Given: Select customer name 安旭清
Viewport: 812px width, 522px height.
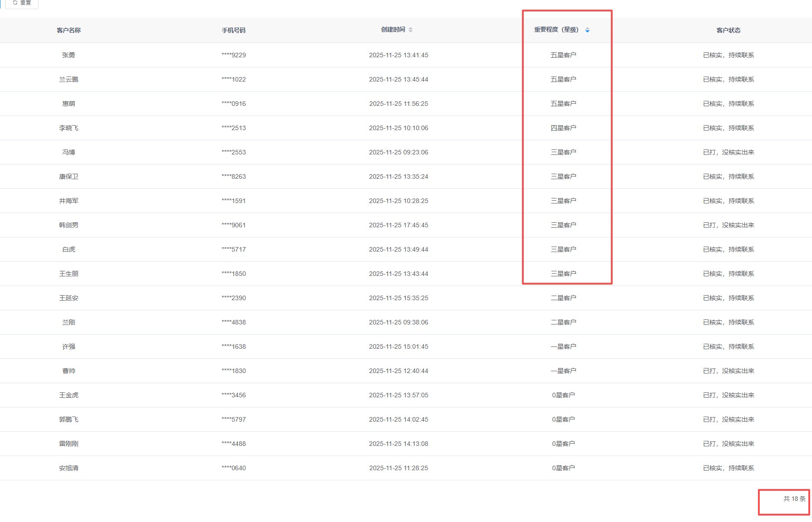Looking at the screenshot, I should [69, 468].
